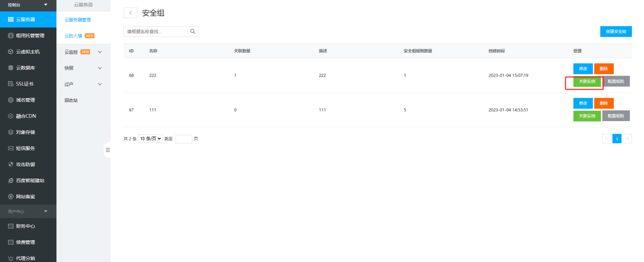Click the SSL证书 certificate icon
Viewport: 644px width, 262px height.
[x=11, y=84]
